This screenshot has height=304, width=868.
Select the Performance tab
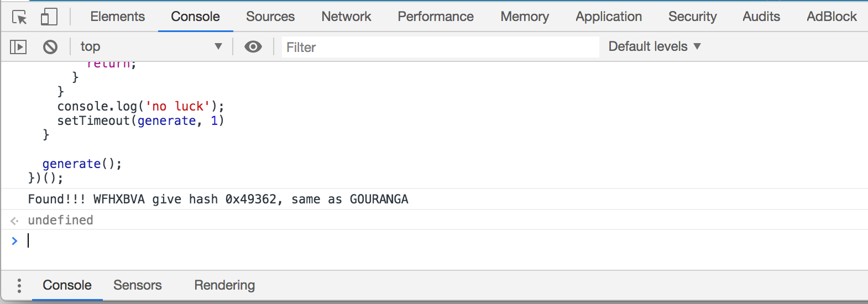point(436,17)
